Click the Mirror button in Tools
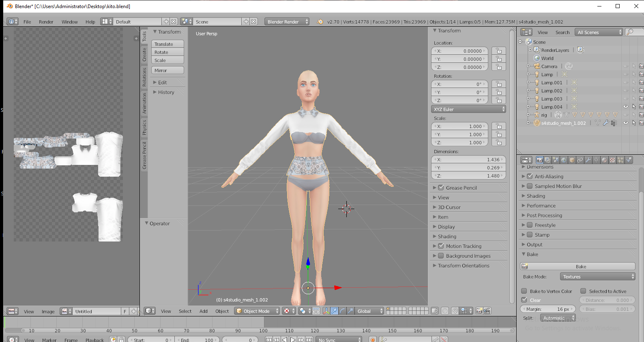The image size is (644, 342). tap(168, 70)
